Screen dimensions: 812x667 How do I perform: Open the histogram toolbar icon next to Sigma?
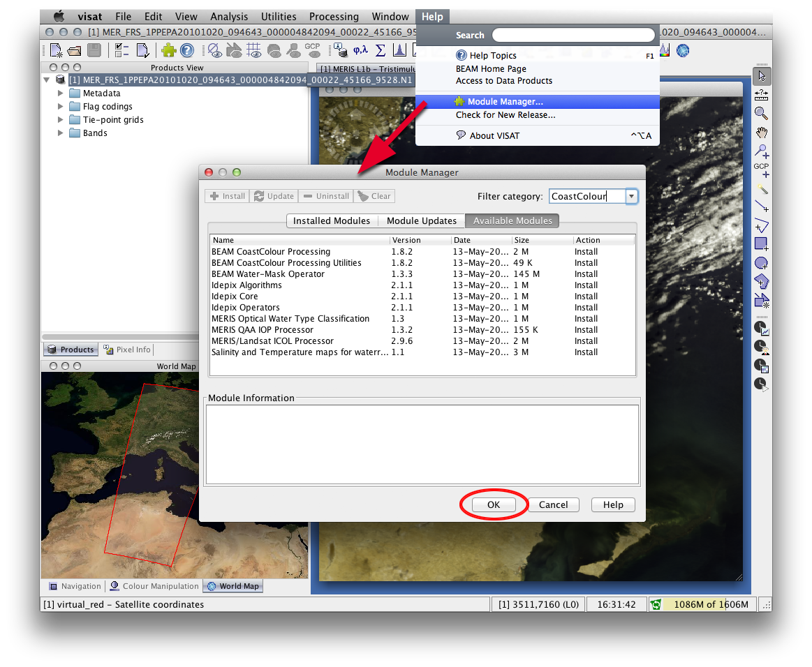click(x=399, y=50)
